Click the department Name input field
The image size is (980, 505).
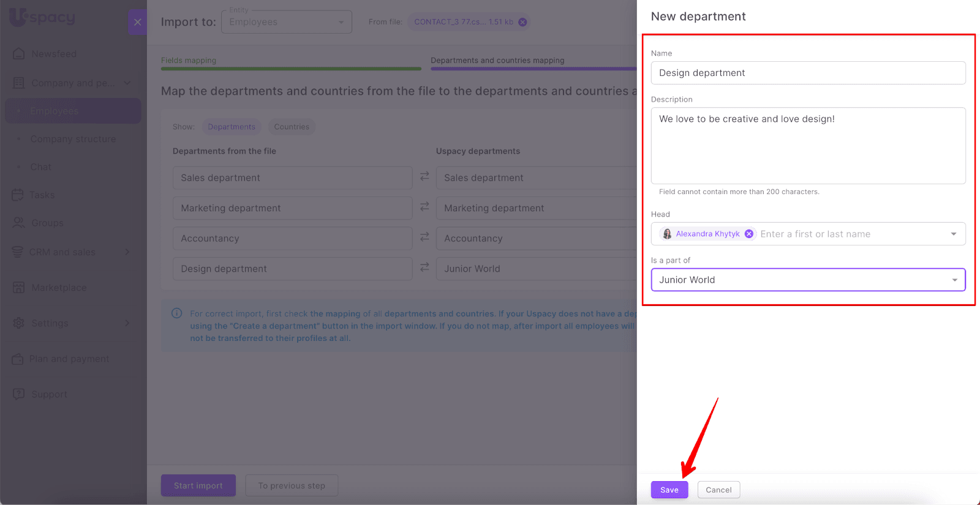point(807,73)
